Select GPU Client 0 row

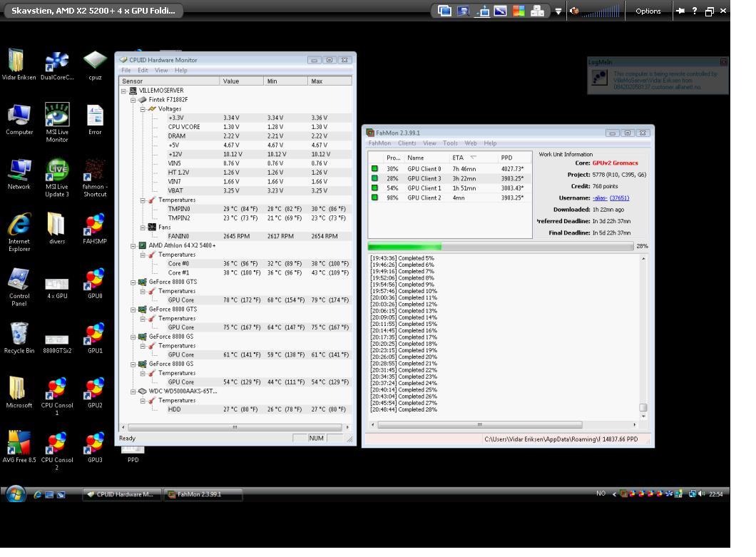point(449,169)
